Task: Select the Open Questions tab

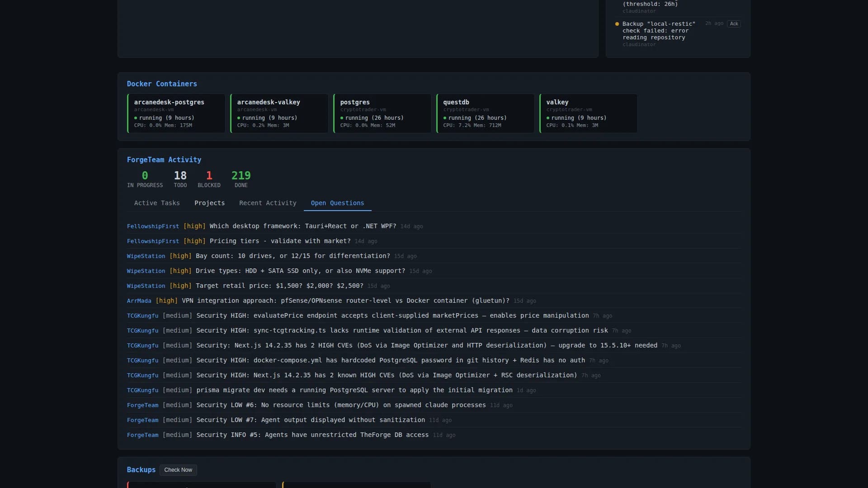Action: tap(337, 203)
